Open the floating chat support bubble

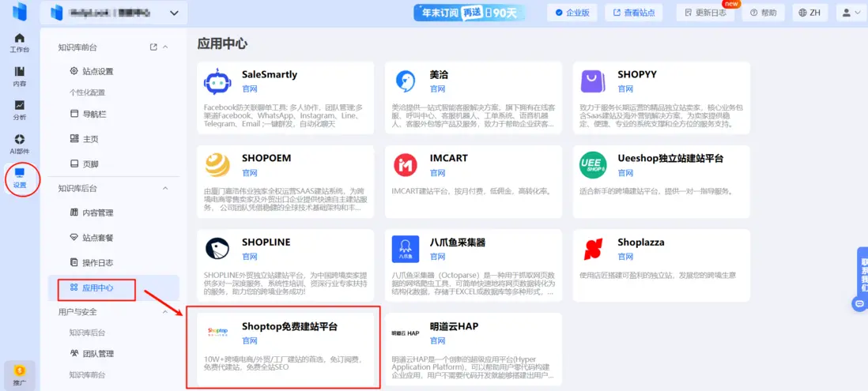859,303
